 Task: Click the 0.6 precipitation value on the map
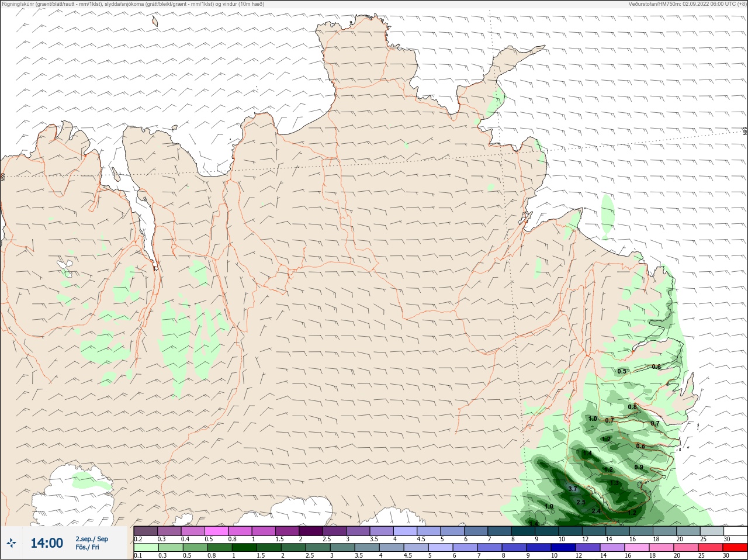pyautogui.click(x=656, y=367)
